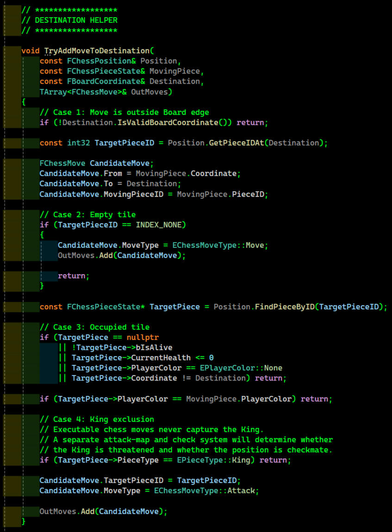This screenshot has width=392, height=532.
Task: Click the FChessPosition& parameter type
Action: tap(101, 61)
